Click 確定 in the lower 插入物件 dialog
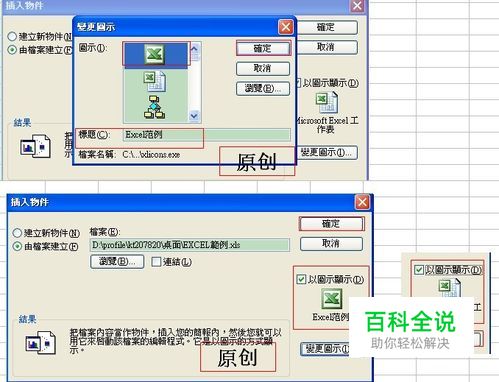Viewport: 499px width, 382px height. (331, 224)
